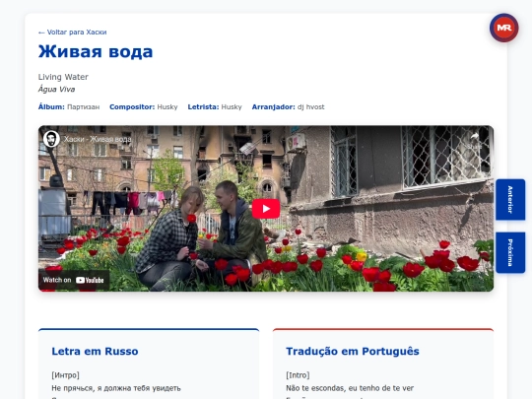Click the channel avatar in the video

click(51, 139)
